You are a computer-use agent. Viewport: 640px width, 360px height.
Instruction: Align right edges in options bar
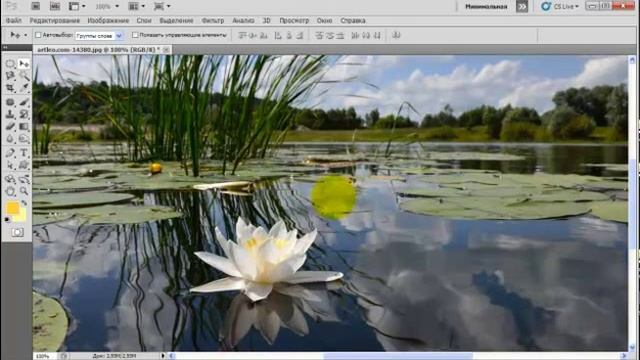pyautogui.click(x=300, y=36)
